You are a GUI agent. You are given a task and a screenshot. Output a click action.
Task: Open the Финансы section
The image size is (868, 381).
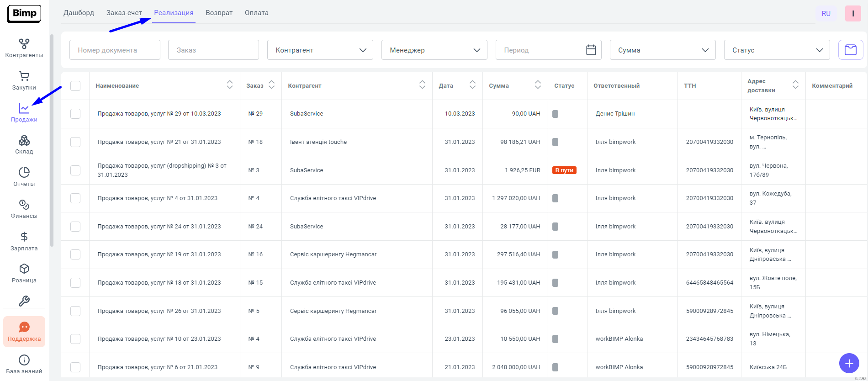(x=24, y=209)
